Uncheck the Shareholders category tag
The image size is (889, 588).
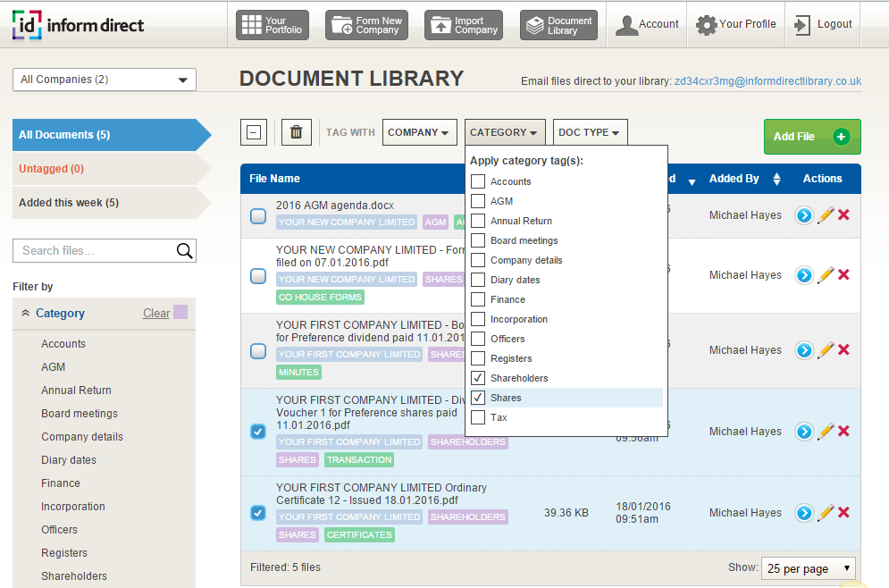pyautogui.click(x=478, y=378)
